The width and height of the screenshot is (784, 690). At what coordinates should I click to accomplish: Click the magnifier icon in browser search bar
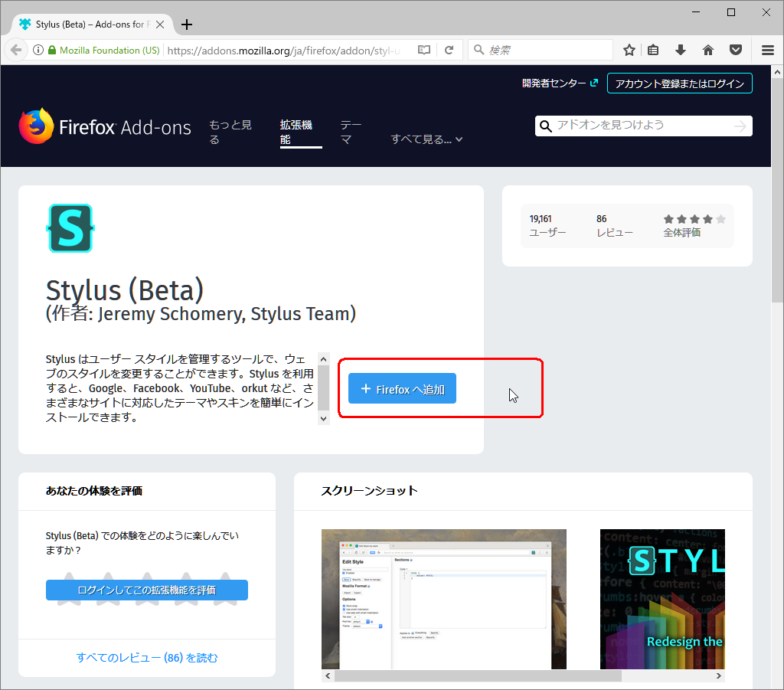(x=479, y=50)
